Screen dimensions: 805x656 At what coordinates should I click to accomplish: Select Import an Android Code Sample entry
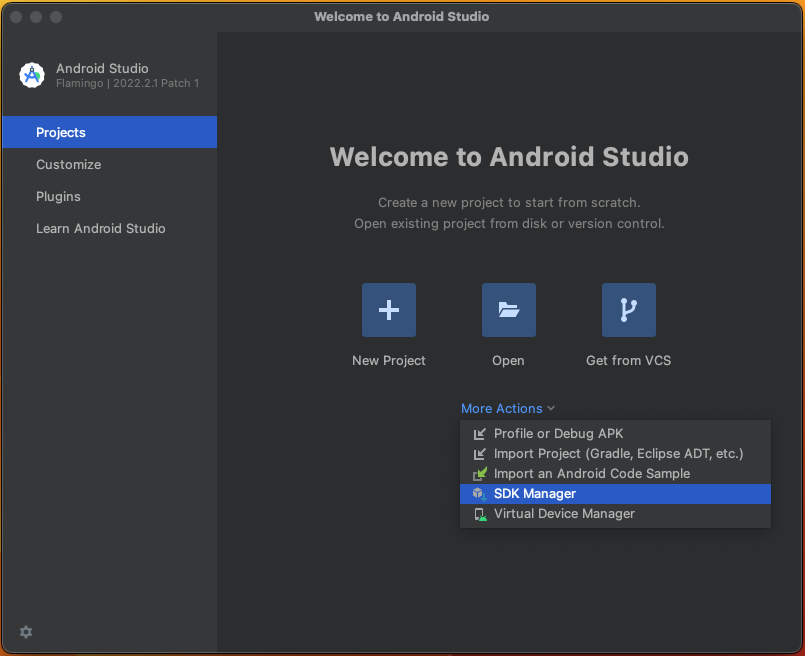615,474
